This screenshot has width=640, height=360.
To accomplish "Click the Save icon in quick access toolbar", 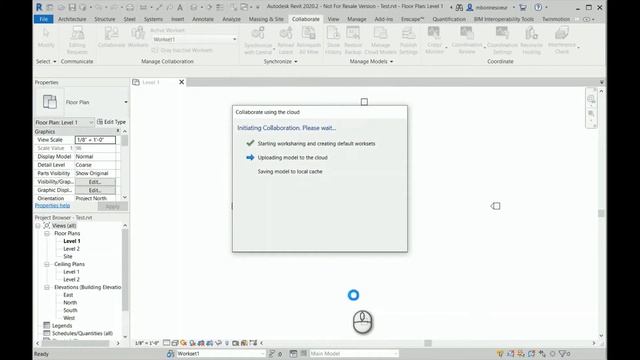I will point(72,7).
